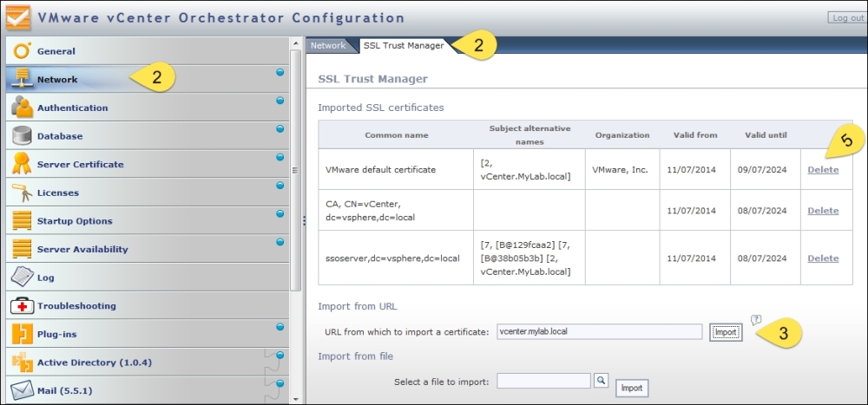This screenshot has width=868, height=405.
Task: Click the Server Certificate ribbon icon
Action: (23, 164)
